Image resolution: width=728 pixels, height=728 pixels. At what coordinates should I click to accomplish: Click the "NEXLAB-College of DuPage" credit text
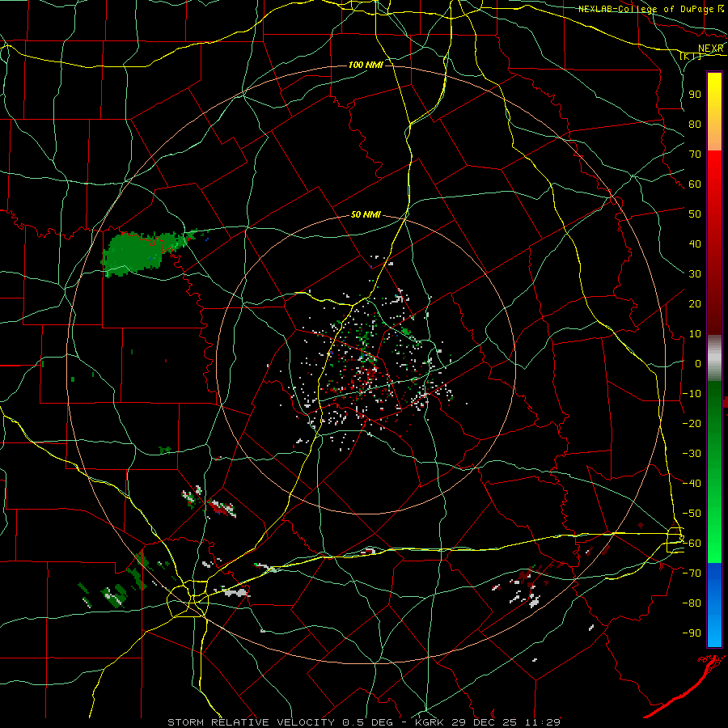point(645,9)
